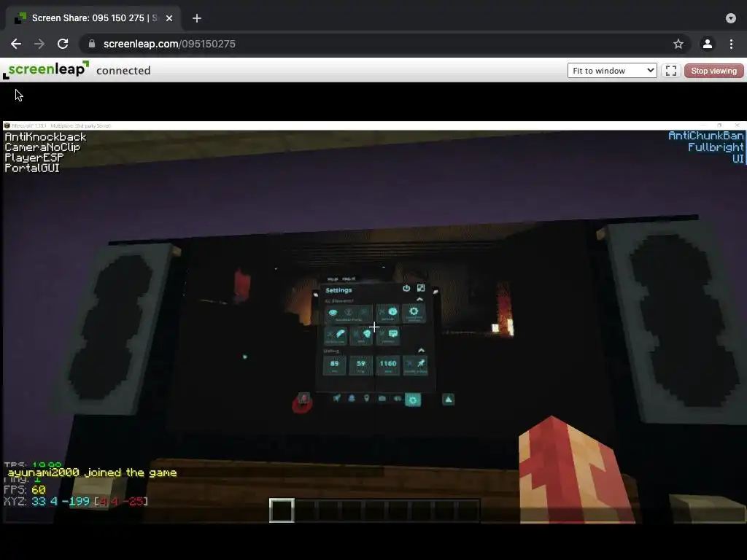Open the gear tile in Settings panel
This screenshot has height=560, width=747.
pos(414,314)
